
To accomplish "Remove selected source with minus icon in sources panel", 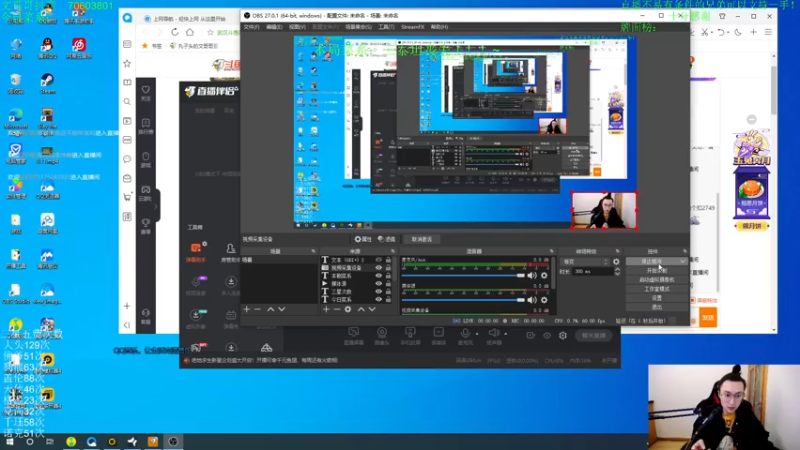I will [x=337, y=309].
